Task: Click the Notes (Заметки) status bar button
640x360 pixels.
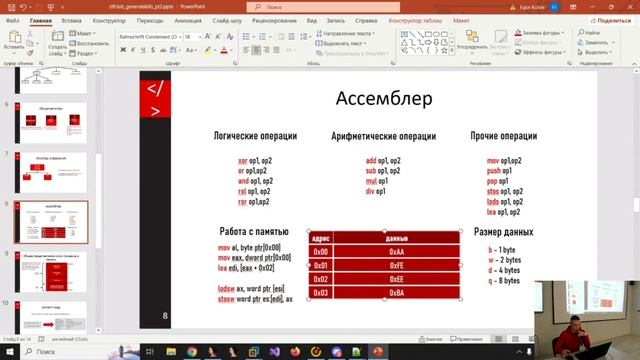Action: click(x=431, y=339)
